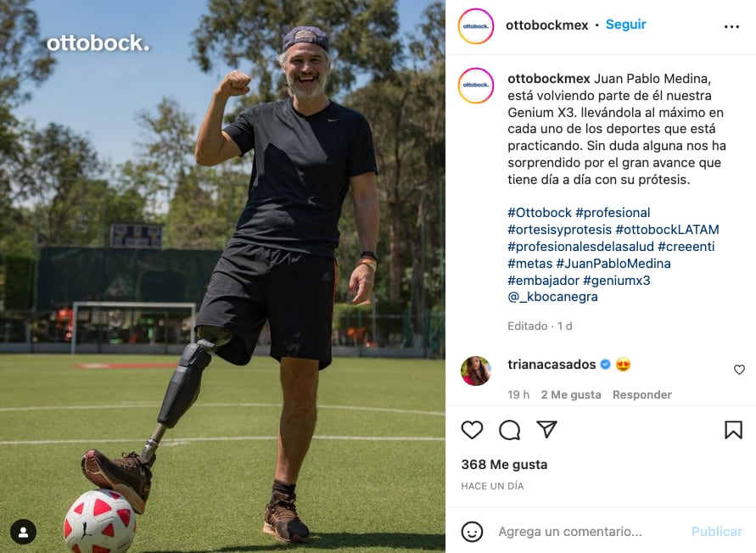View who liked via 368 Me gusta
Image resolution: width=756 pixels, height=553 pixels.
pyautogui.click(x=504, y=465)
